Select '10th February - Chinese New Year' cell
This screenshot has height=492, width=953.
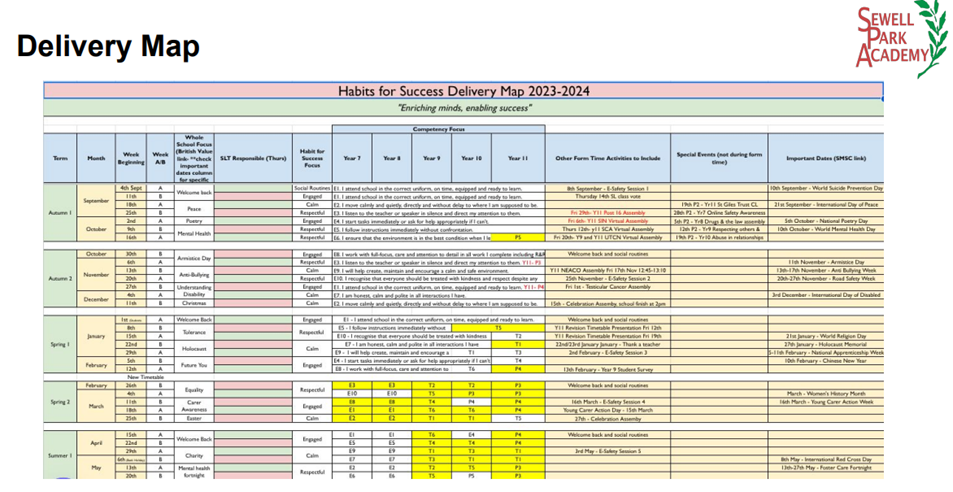pyautogui.click(x=826, y=361)
